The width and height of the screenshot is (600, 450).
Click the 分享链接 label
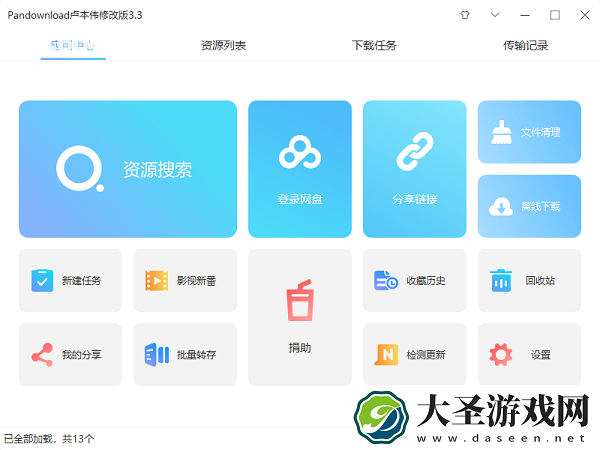[x=415, y=199]
